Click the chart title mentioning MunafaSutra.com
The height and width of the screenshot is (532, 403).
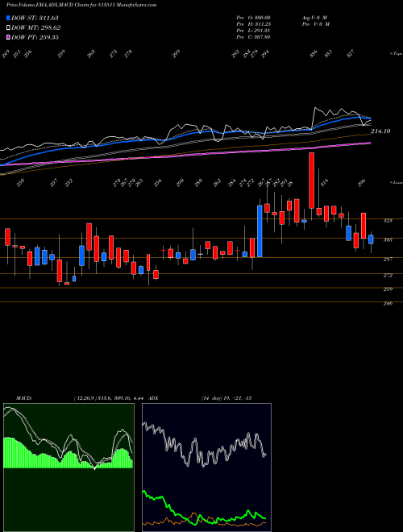[81, 5]
